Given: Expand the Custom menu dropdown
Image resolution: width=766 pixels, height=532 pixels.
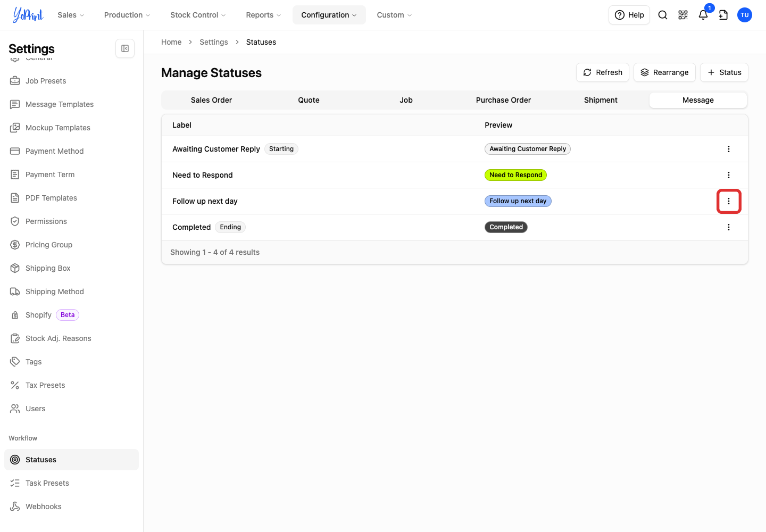Looking at the screenshot, I should point(394,15).
